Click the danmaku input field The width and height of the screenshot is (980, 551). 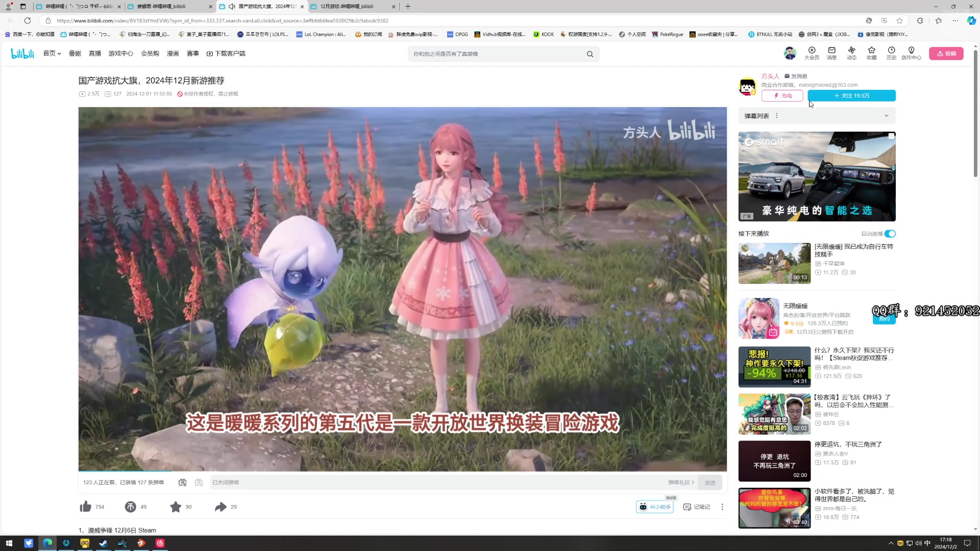pos(436,483)
